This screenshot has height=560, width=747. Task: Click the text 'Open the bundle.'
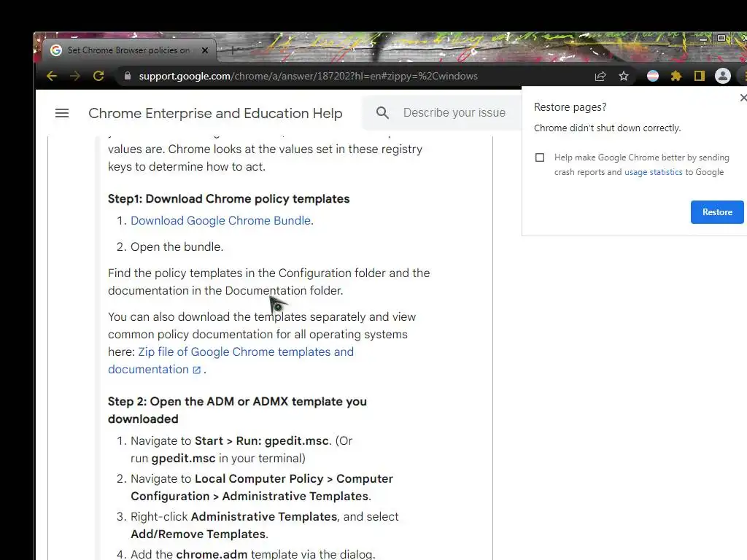tap(177, 246)
